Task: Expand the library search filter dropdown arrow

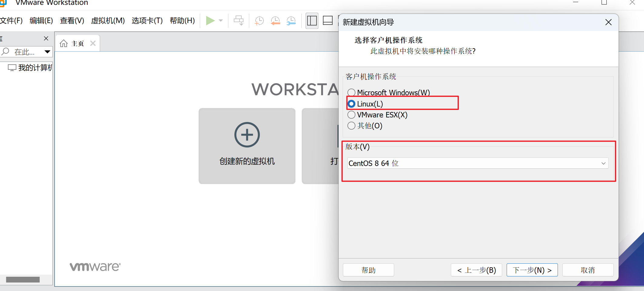Action: coord(47,52)
